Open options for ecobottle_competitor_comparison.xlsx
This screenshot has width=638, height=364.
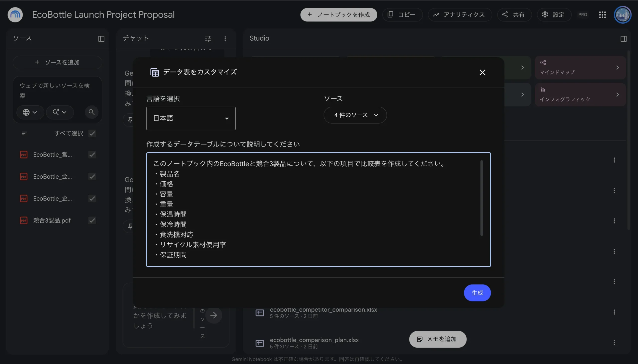pos(614,312)
